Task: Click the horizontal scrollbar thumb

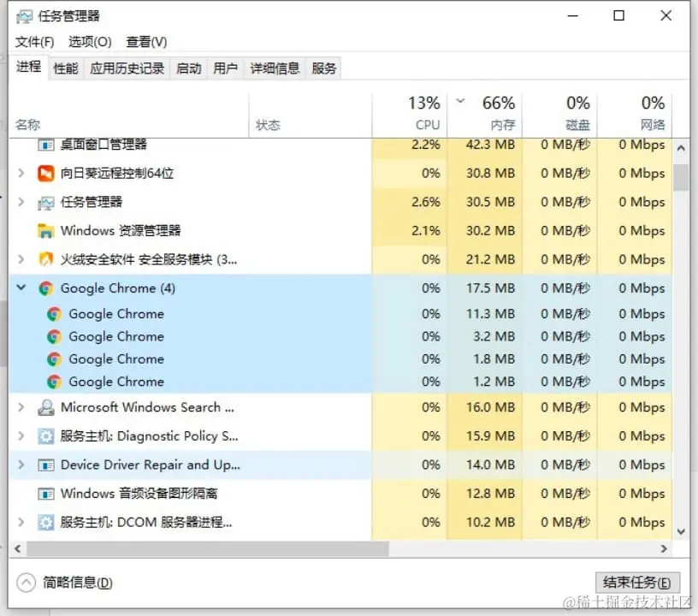Action: (208, 548)
